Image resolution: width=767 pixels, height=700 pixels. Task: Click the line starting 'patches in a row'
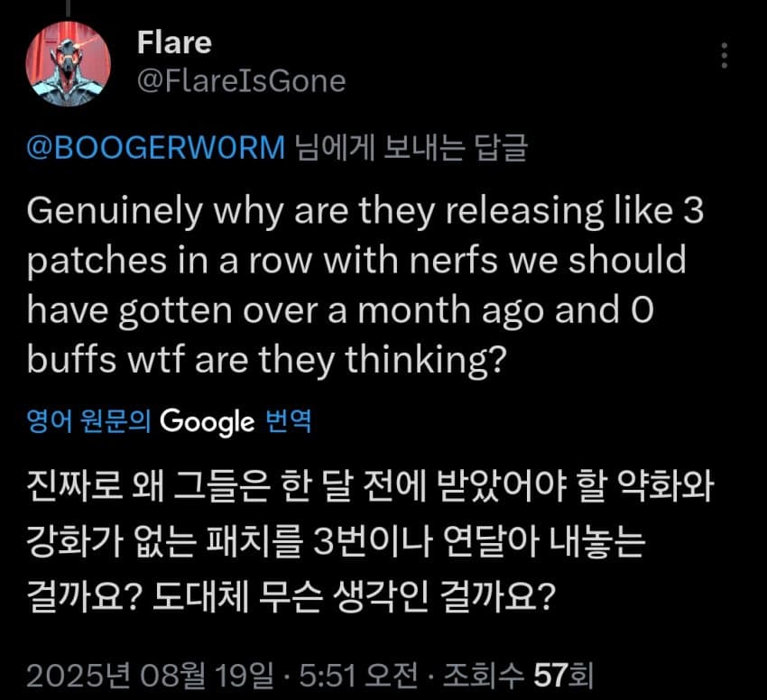(x=357, y=261)
